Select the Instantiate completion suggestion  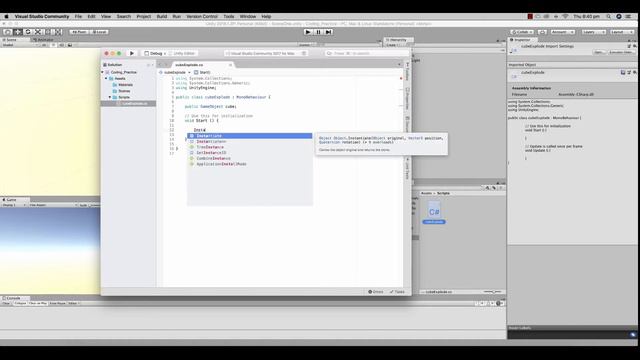click(249, 136)
